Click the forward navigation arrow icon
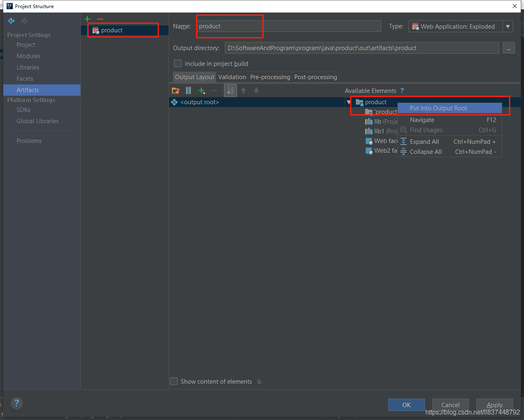 [x=24, y=21]
